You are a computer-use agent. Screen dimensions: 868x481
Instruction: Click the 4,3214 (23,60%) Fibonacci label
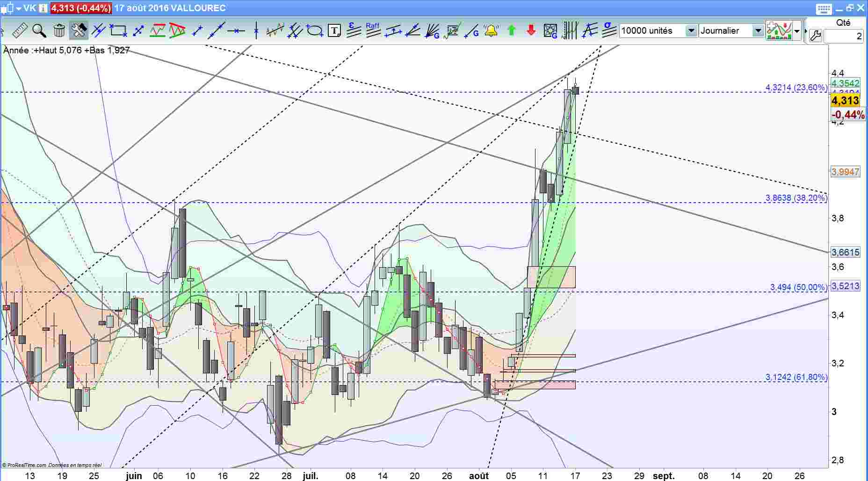pyautogui.click(x=796, y=87)
